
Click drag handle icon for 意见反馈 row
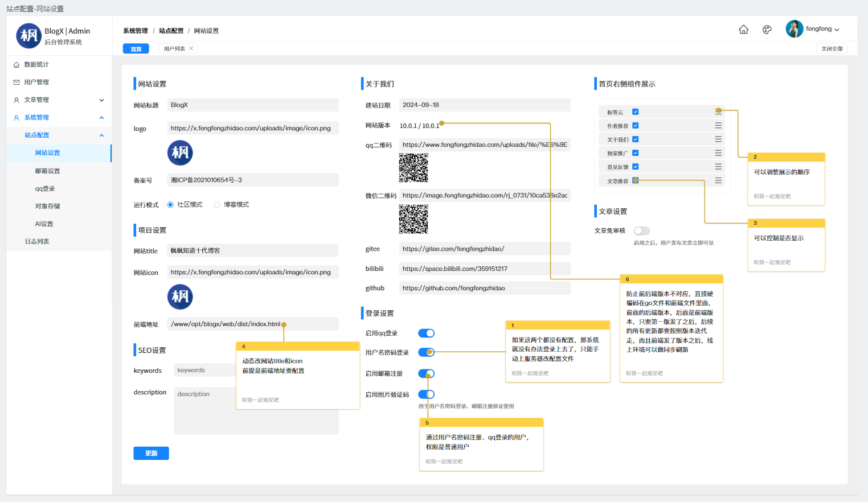[x=718, y=167]
